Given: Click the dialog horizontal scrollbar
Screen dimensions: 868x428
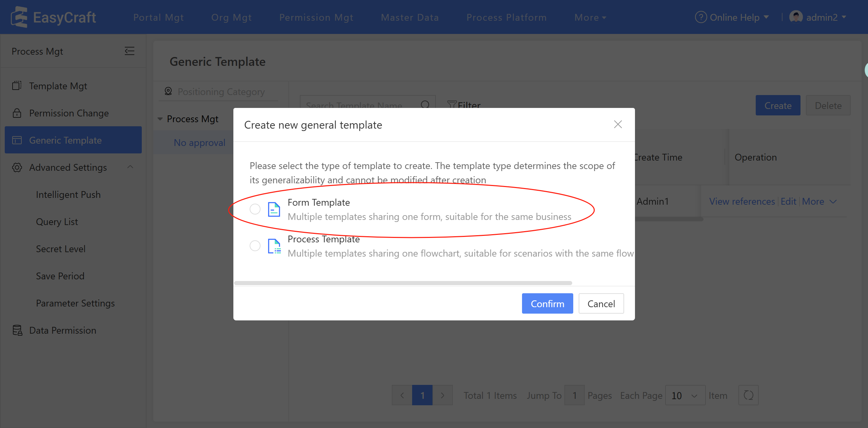Looking at the screenshot, I should click(x=403, y=283).
